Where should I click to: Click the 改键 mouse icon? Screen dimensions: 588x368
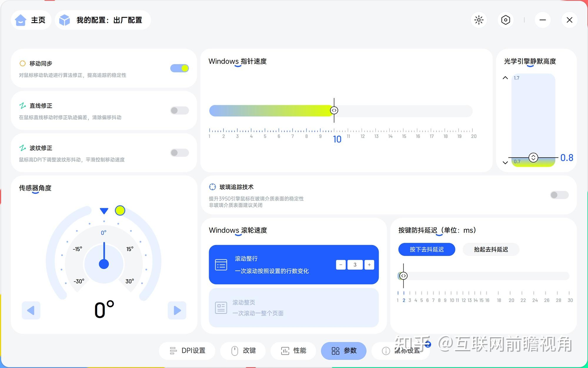234,351
